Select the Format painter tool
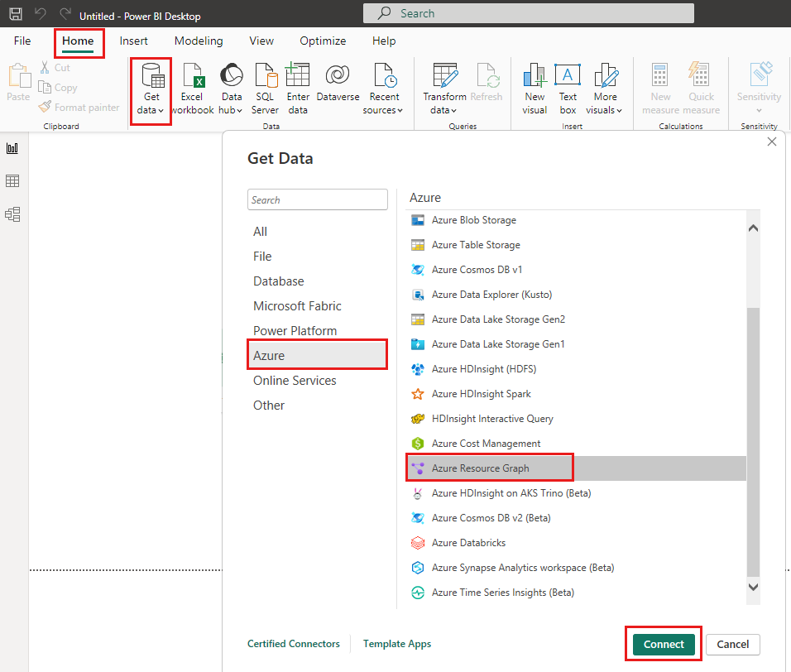The height and width of the screenshot is (672, 791). click(x=79, y=107)
